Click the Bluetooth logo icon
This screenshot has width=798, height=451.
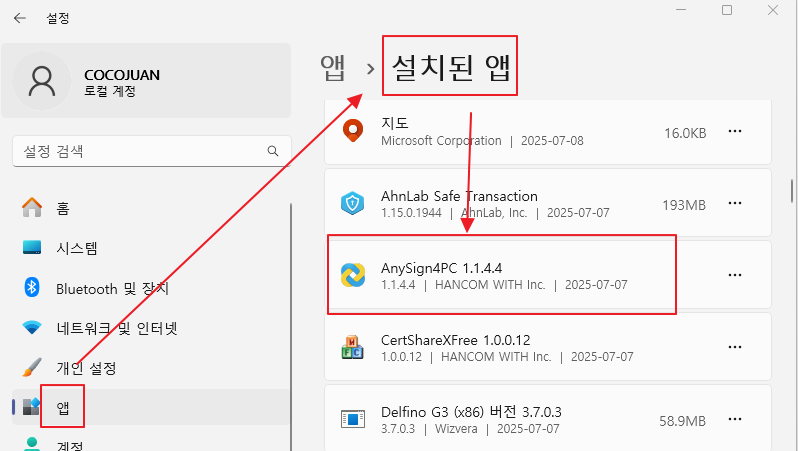pos(32,287)
